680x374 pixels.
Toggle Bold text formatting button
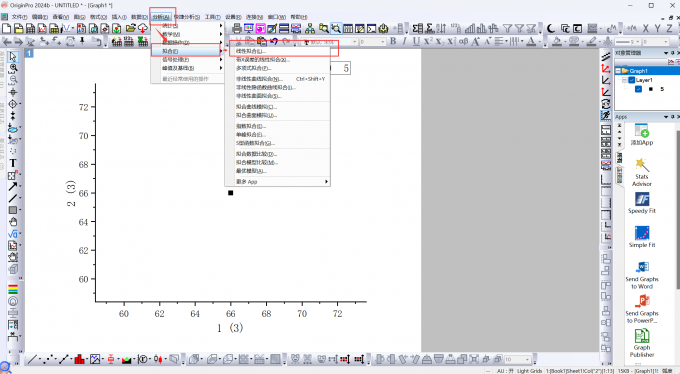pos(393,41)
